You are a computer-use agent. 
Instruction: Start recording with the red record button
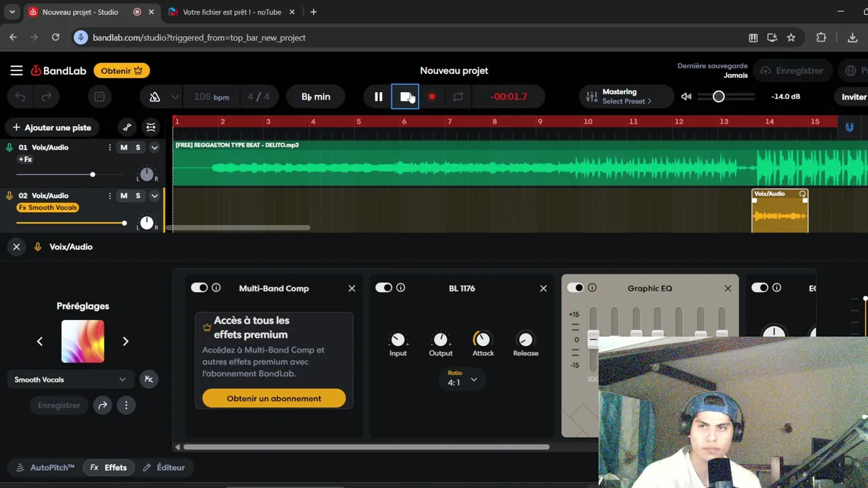tap(431, 97)
